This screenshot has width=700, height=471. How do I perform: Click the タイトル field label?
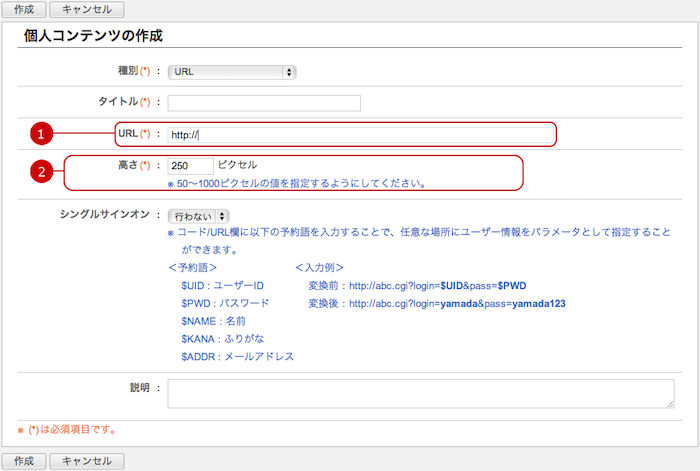tap(118, 102)
